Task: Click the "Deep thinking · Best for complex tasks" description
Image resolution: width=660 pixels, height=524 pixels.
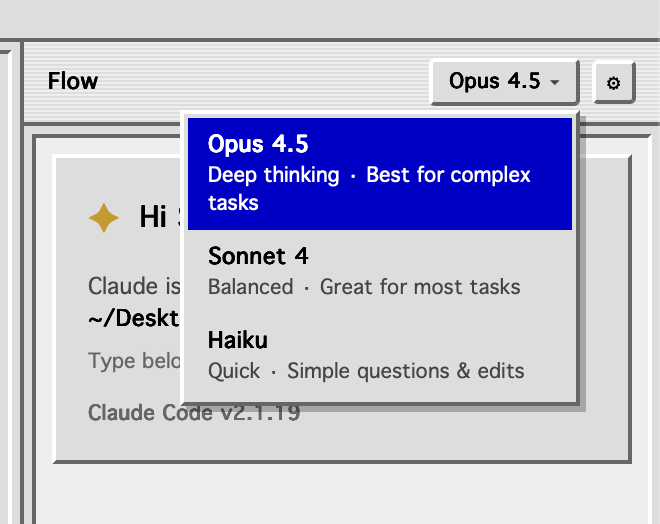Action: coord(369,189)
